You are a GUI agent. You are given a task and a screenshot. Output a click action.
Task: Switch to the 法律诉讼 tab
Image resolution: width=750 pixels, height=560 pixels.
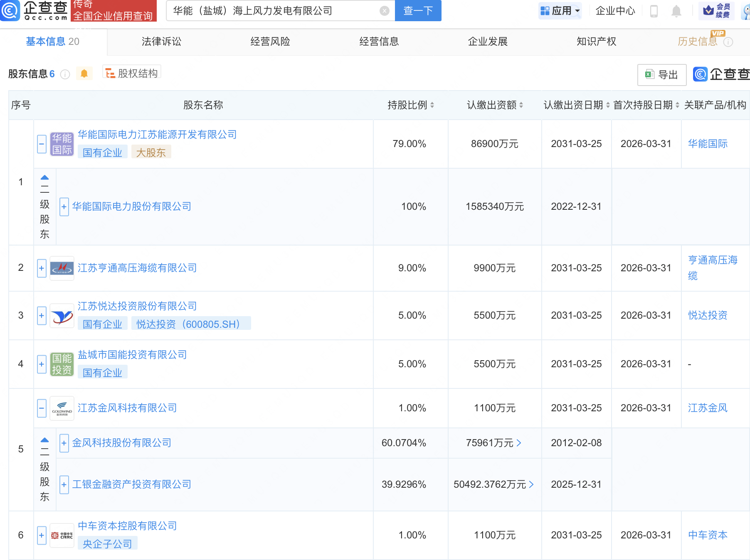click(161, 42)
